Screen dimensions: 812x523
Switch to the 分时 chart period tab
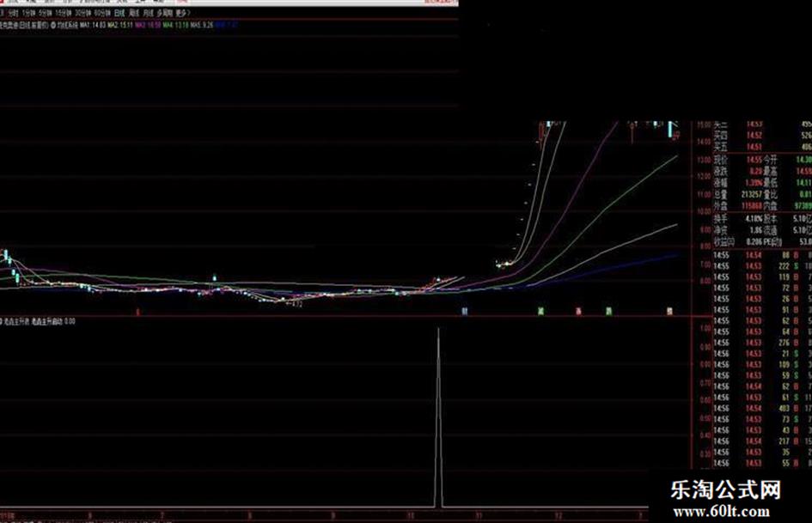12,13
